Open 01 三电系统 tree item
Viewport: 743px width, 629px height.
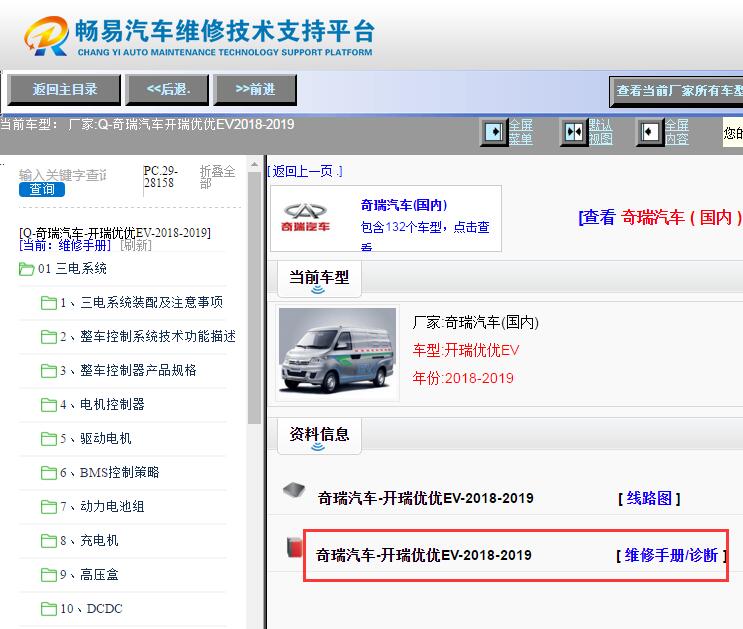[72, 269]
